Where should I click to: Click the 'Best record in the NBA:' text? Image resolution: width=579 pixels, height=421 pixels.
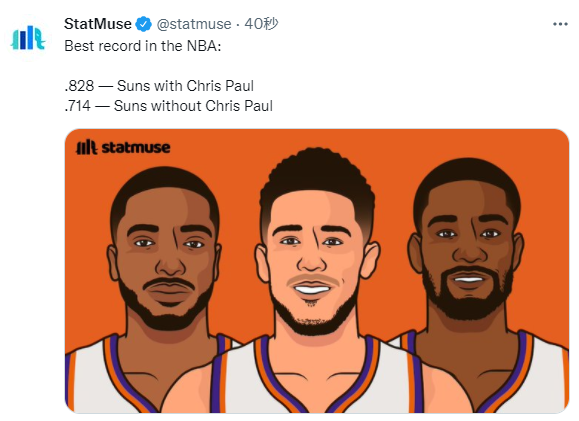click(x=143, y=46)
